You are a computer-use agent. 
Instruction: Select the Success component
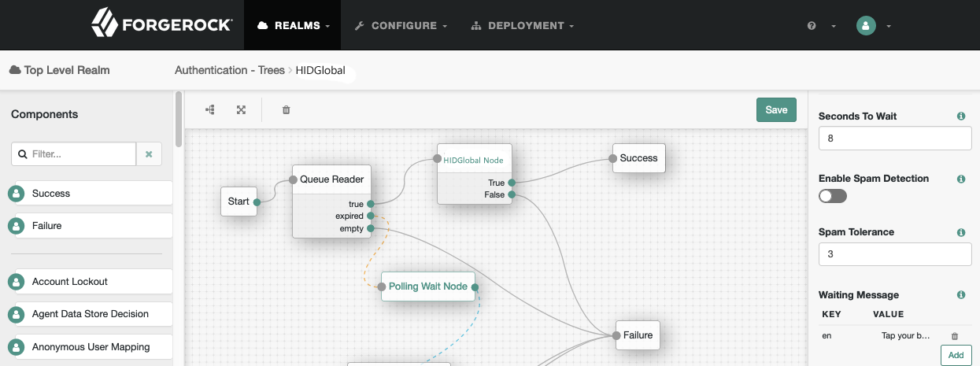point(90,194)
